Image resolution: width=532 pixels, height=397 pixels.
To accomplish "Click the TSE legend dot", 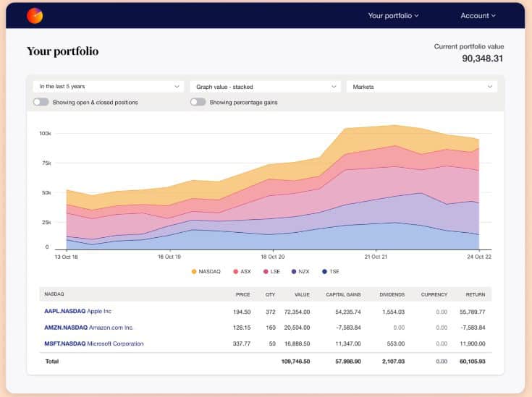I will tap(324, 272).
